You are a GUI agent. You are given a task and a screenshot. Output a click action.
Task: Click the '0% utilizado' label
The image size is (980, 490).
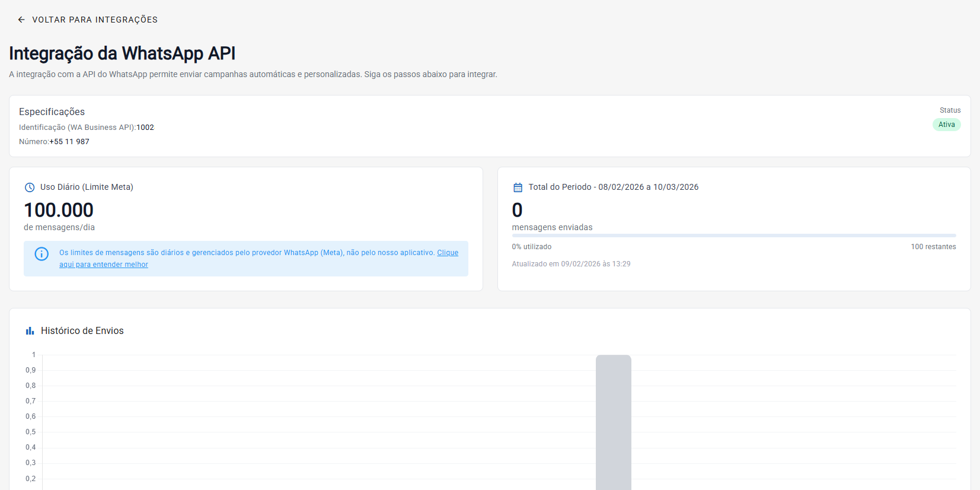click(x=531, y=247)
